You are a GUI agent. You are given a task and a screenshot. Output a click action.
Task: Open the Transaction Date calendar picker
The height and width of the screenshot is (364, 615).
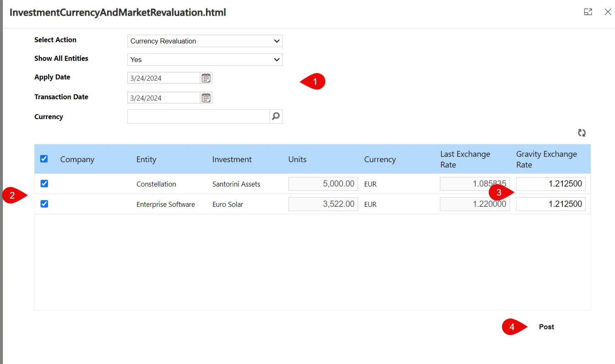(206, 98)
